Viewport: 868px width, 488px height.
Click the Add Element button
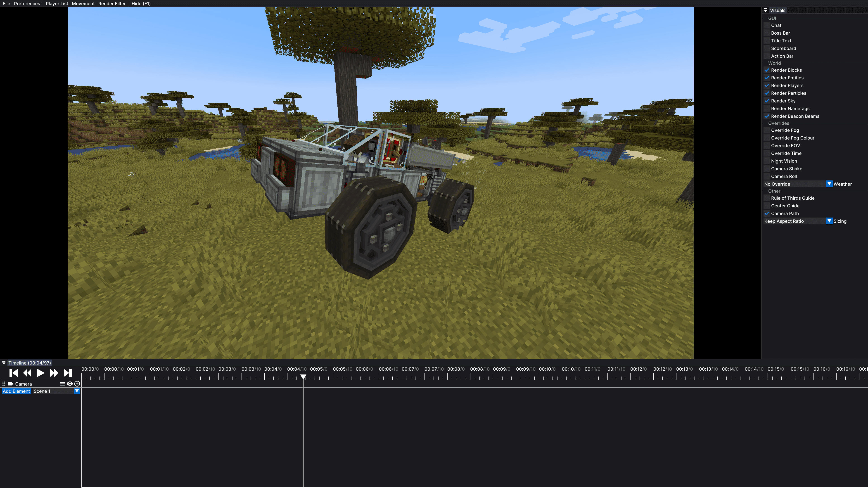coord(16,391)
